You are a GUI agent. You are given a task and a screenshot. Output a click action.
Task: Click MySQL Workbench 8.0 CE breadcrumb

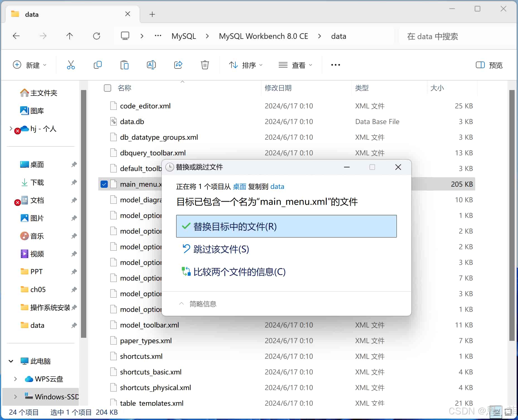pos(263,36)
